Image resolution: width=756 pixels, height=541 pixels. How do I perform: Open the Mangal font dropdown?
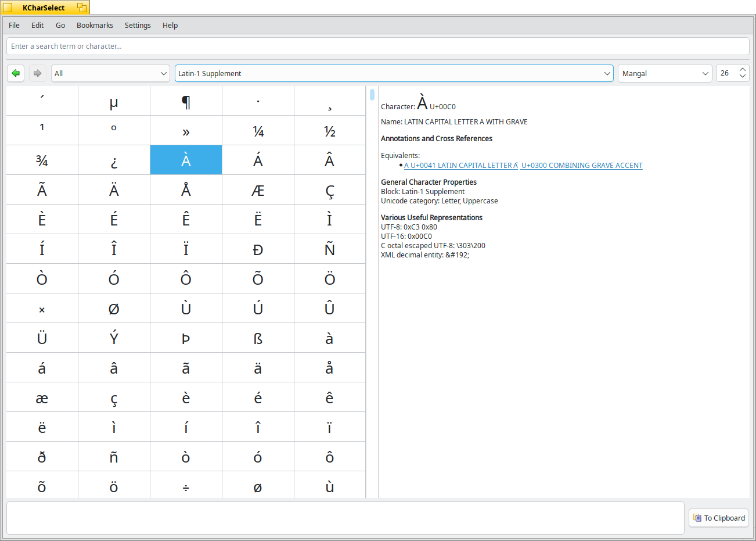point(664,73)
